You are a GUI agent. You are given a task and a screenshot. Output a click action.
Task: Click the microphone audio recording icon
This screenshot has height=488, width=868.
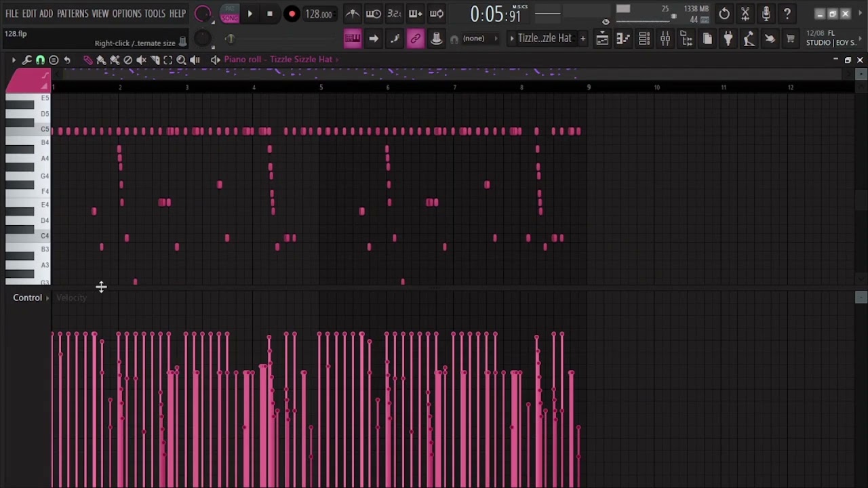tap(766, 14)
